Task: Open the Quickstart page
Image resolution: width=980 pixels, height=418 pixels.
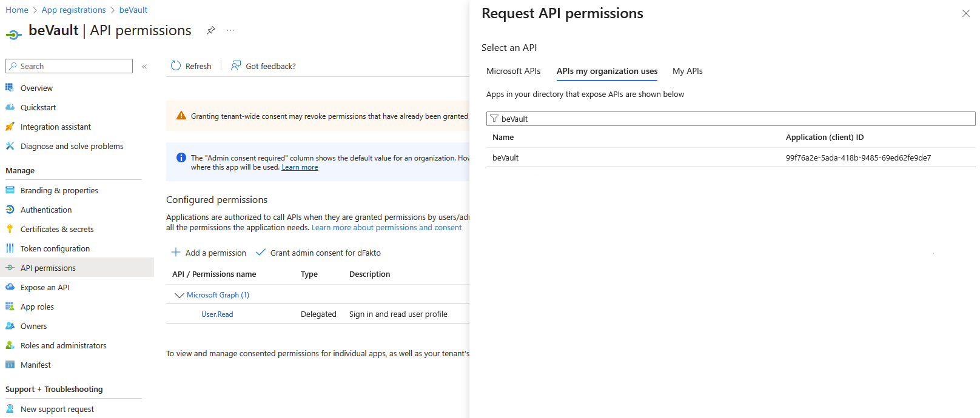Action: tap(38, 107)
